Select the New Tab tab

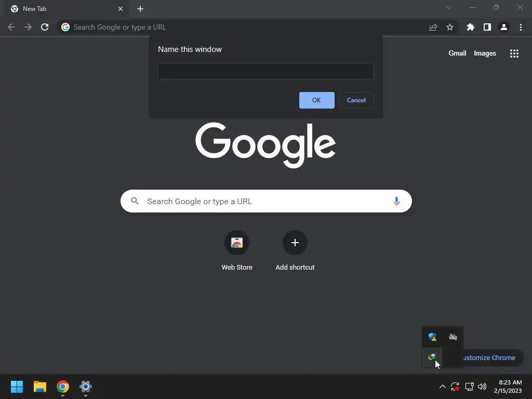click(x=66, y=9)
